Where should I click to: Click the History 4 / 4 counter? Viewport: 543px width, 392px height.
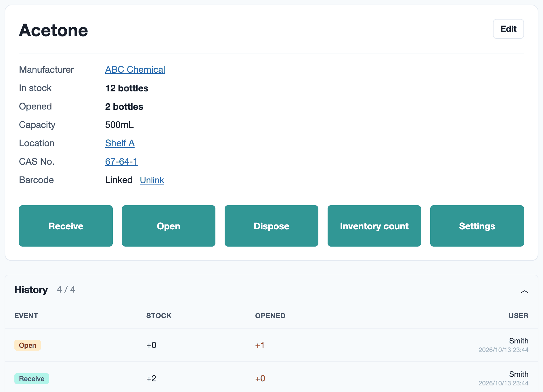coord(66,289)
